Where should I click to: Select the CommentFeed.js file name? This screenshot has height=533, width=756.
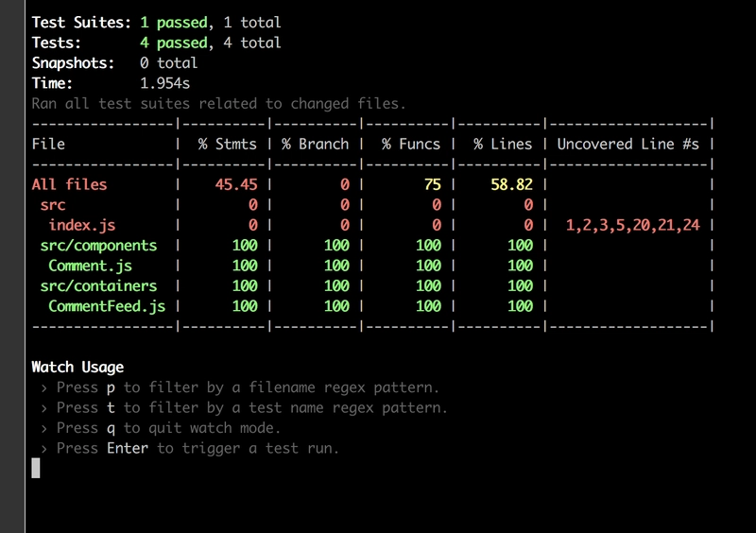coord(107,306)
